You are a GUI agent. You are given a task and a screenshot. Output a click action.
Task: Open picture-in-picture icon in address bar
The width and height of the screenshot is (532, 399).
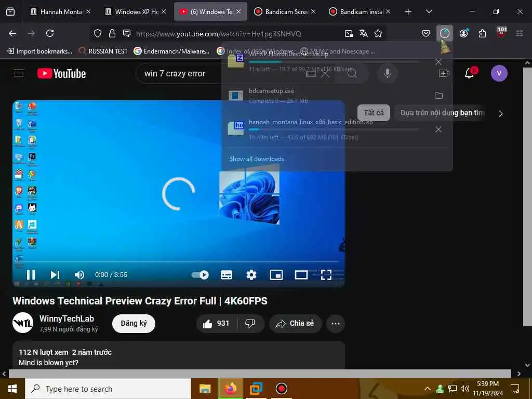point(349,33)
